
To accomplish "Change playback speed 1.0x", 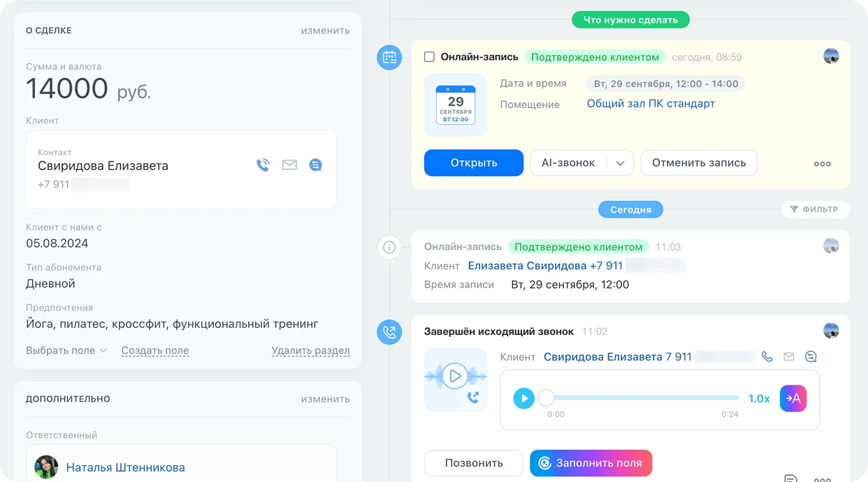I will tap(759, 398).
